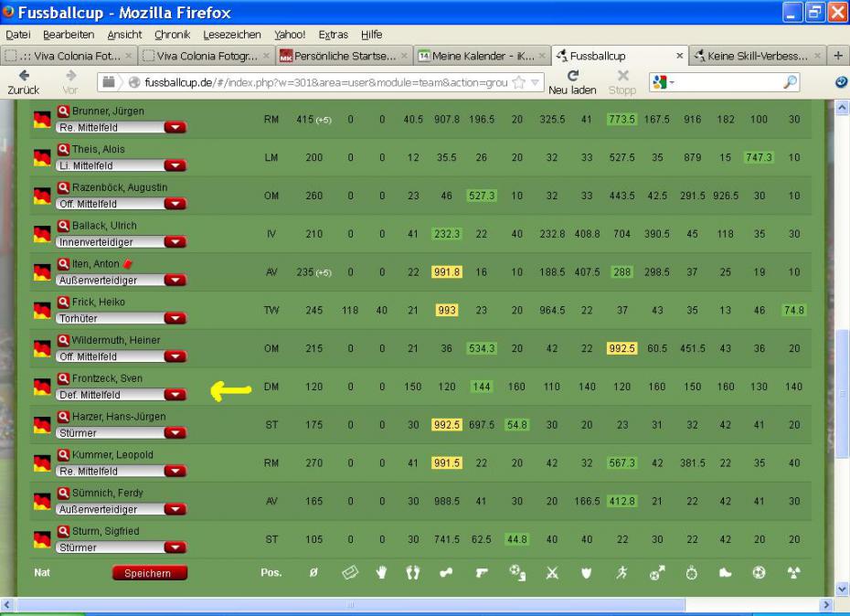Click the crossed swords icon
The height and width of the screenshot is (616, 850).
551,574
